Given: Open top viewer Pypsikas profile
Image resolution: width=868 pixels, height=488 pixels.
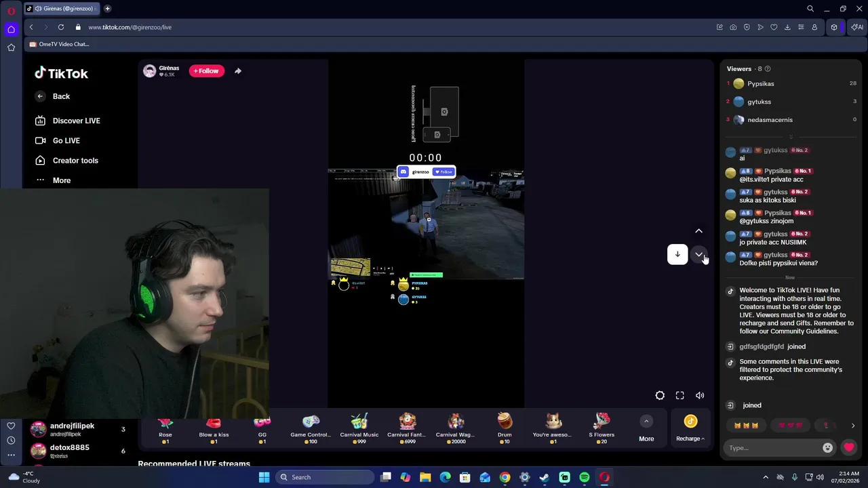Looking at the screenshot, I should pos(760,84).
